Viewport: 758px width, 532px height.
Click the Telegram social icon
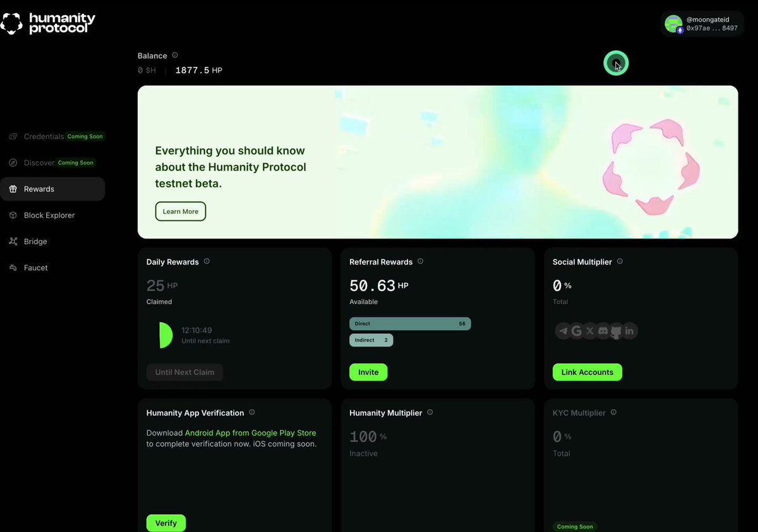[x=563, y=331]
